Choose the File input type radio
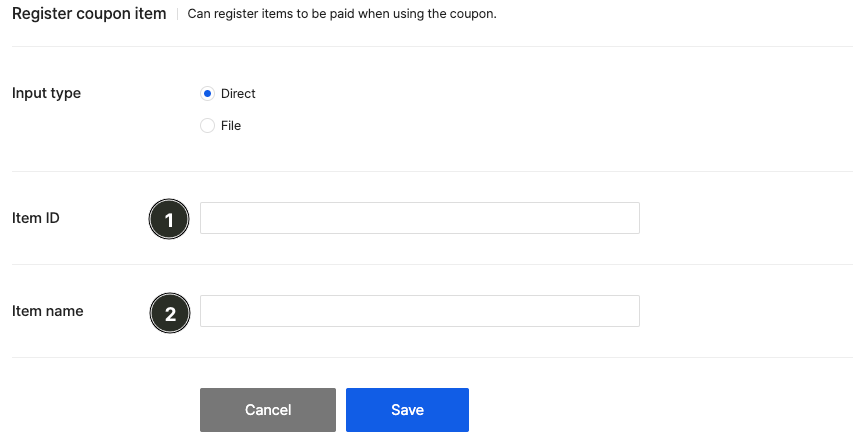Viewport: 853px width, 445px height. click(207, 126)
